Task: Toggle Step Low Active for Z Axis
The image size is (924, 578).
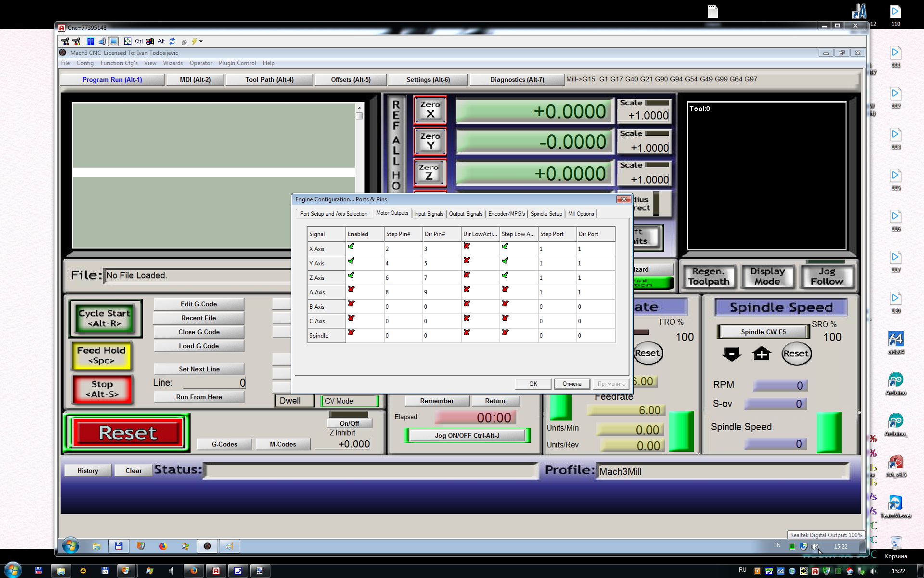Action: point(505,275)
